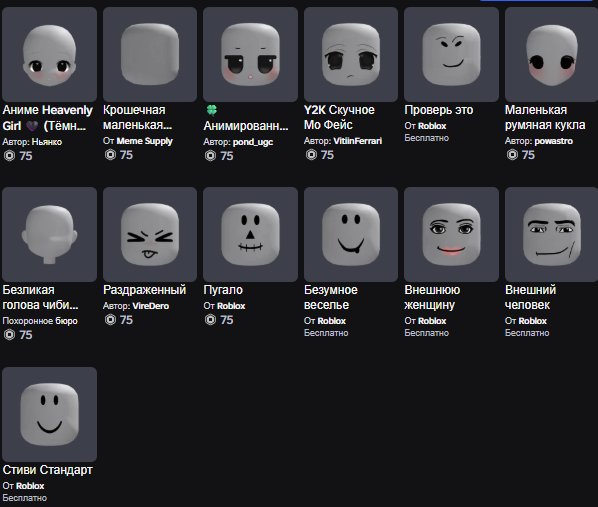598x507 pixels.
Task: Open VireDero creator link under Раздраженный
Action: coord(150,306)
